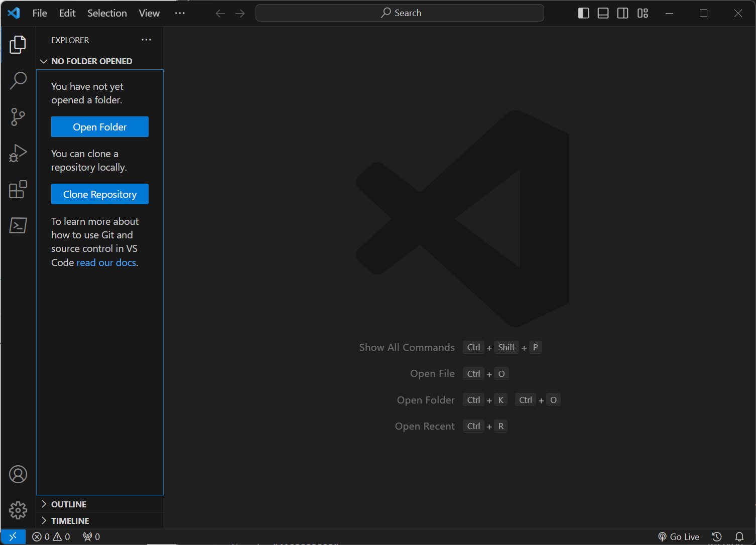The image size is (756, 545).
Task: Open the Source Control view
Action: (x=18, y=117)
